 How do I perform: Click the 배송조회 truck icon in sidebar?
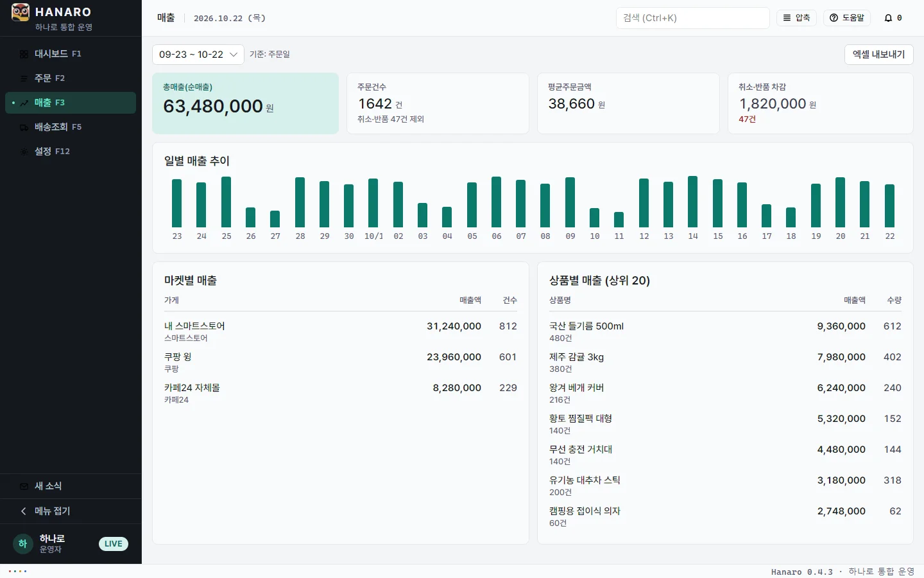[x=24, y=127]
